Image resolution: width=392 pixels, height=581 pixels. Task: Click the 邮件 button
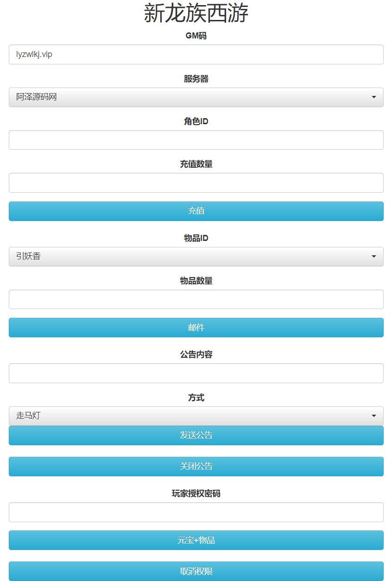click(196, 328)
